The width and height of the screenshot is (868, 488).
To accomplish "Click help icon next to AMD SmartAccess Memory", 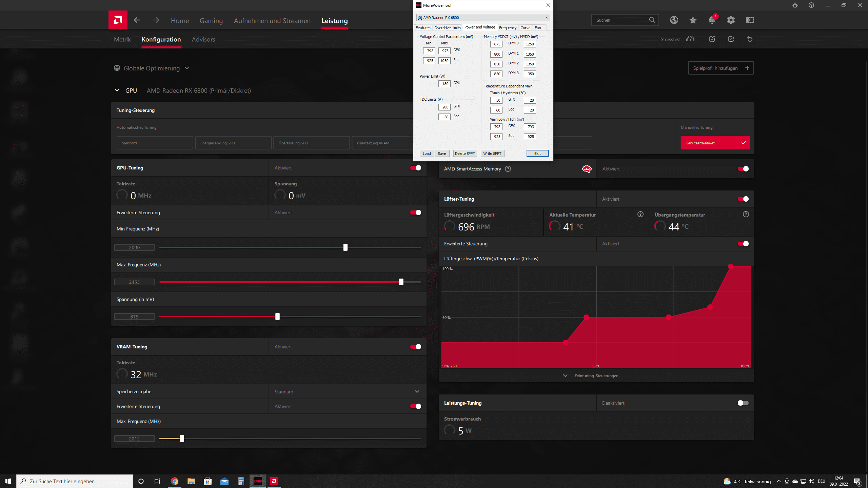I will pyautogui.click(x=508, y=169).
